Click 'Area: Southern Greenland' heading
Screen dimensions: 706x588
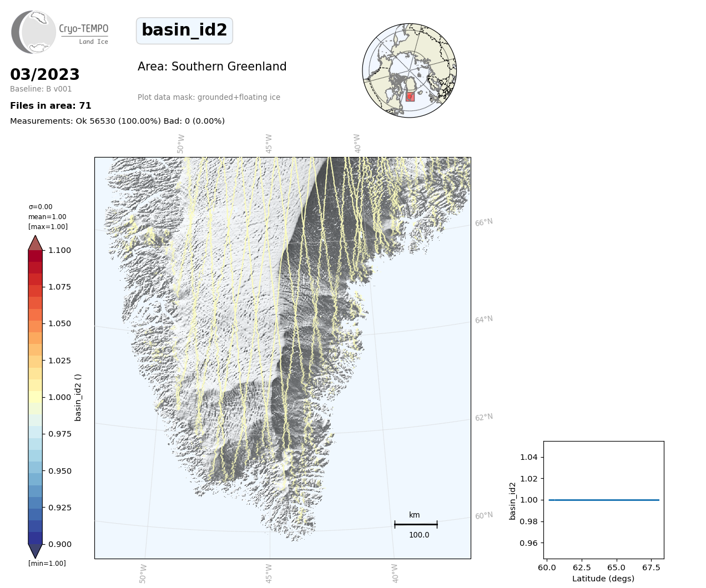[212, 67]
